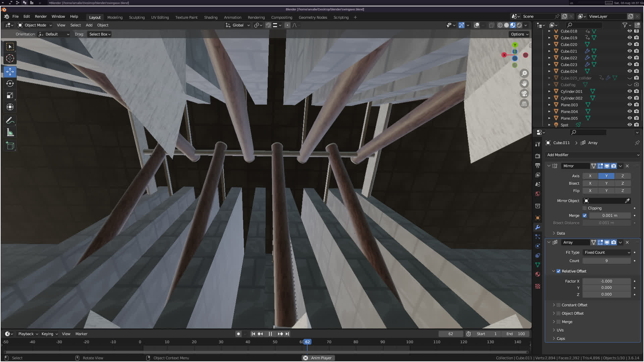Screen dimensions: 644x362
Task: Click the array Count value field
Action: pyautogui.click(x=606, y=261)
